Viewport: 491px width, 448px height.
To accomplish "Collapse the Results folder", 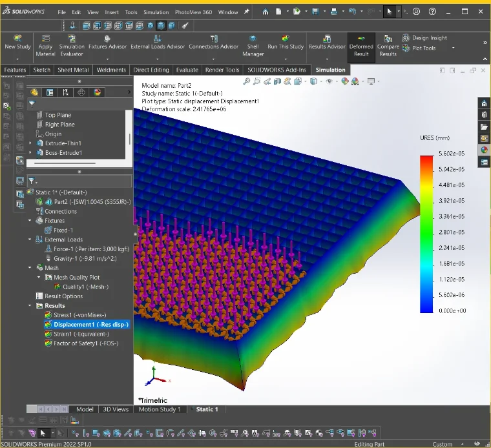I will pos(30,305).
